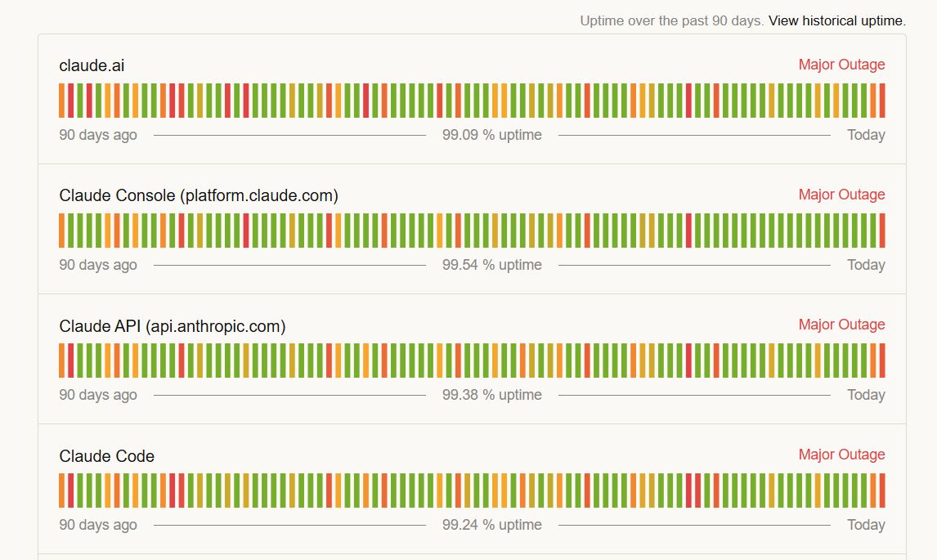Select the oldest bar in claude.ai chart
The height and width of the screenshot is (560, 937).
point(61,101)
